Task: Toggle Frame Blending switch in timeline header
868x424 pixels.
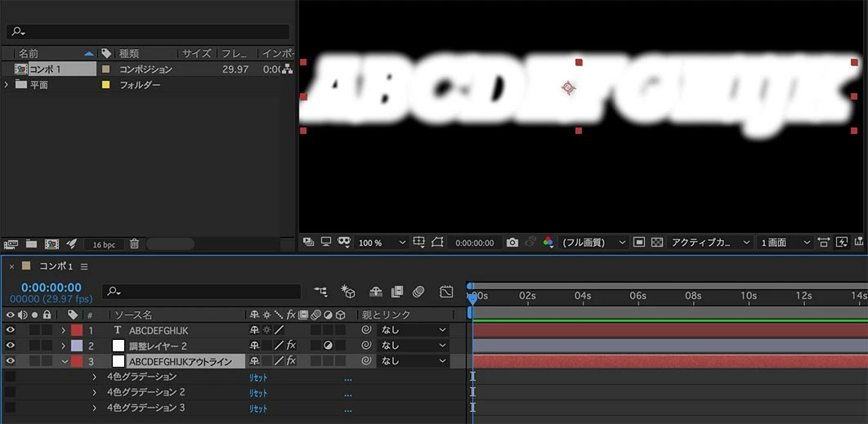Action: tap(396, 291)
